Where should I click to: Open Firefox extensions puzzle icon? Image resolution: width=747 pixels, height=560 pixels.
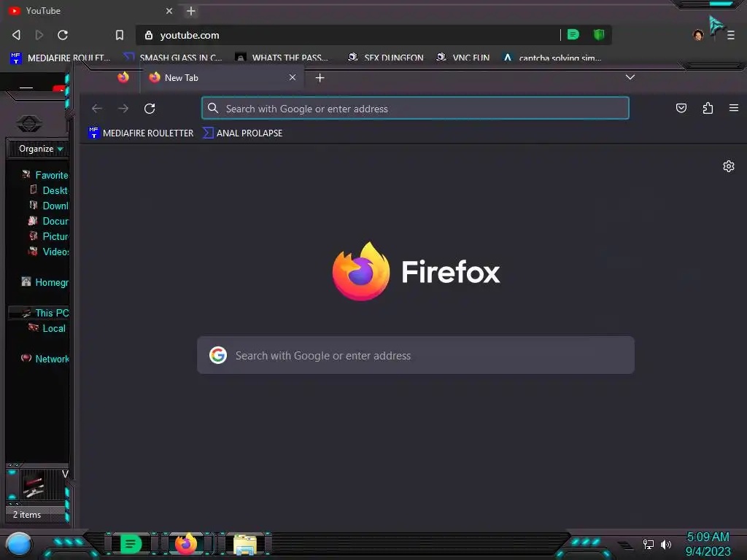(x=708, y=108)
